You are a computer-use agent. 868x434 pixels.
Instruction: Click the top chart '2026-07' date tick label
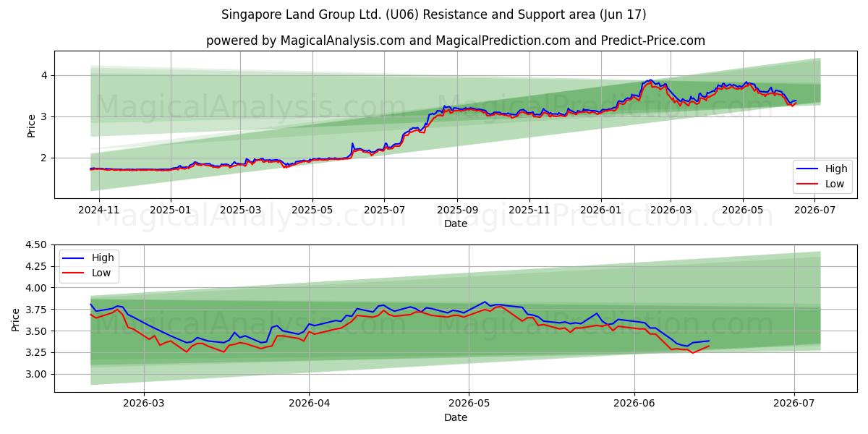point(814,210)
